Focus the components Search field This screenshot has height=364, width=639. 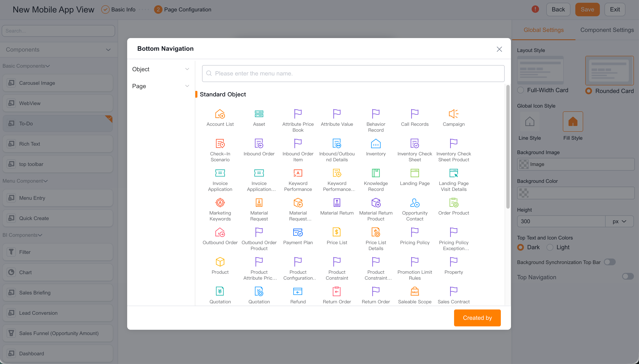[x=58, y=31]
